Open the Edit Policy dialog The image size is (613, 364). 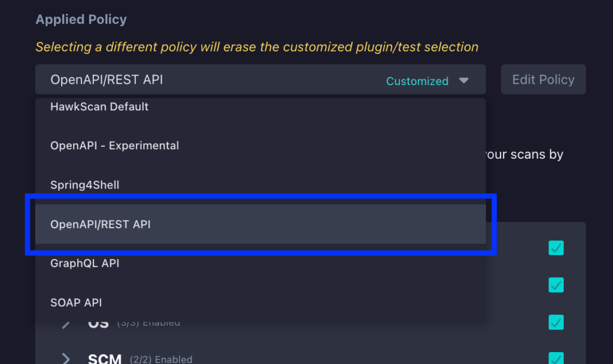543,79
